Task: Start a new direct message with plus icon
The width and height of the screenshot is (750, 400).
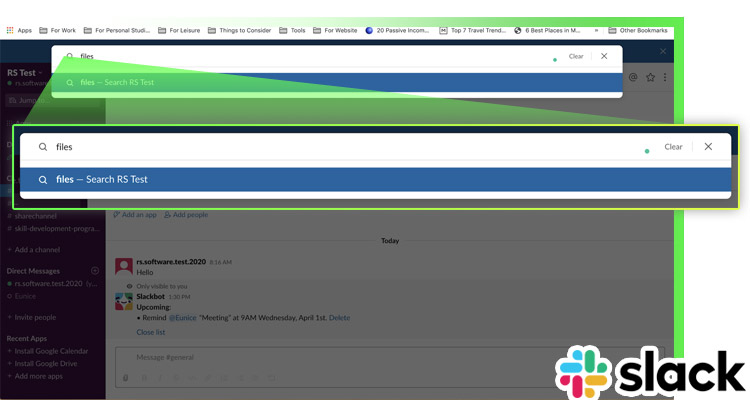Action: click(x=95, y=271)
